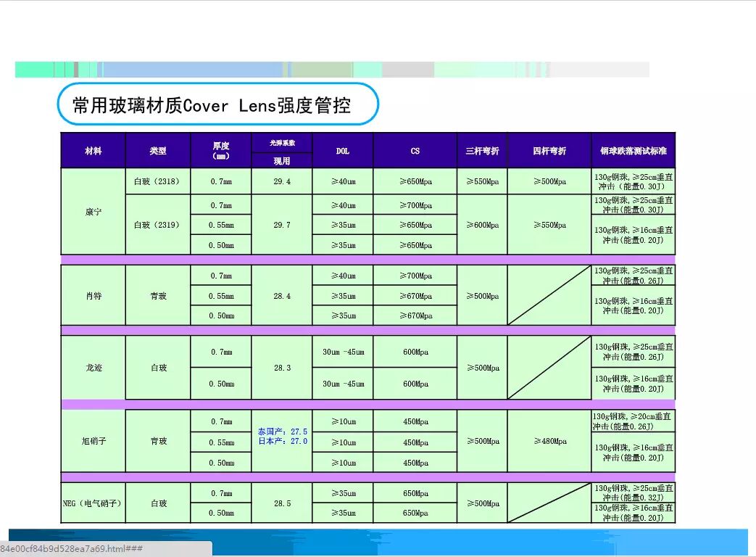756x557 pixels.
Task: Select the 四杆弯折 column header
Action: tap(549, 151)
